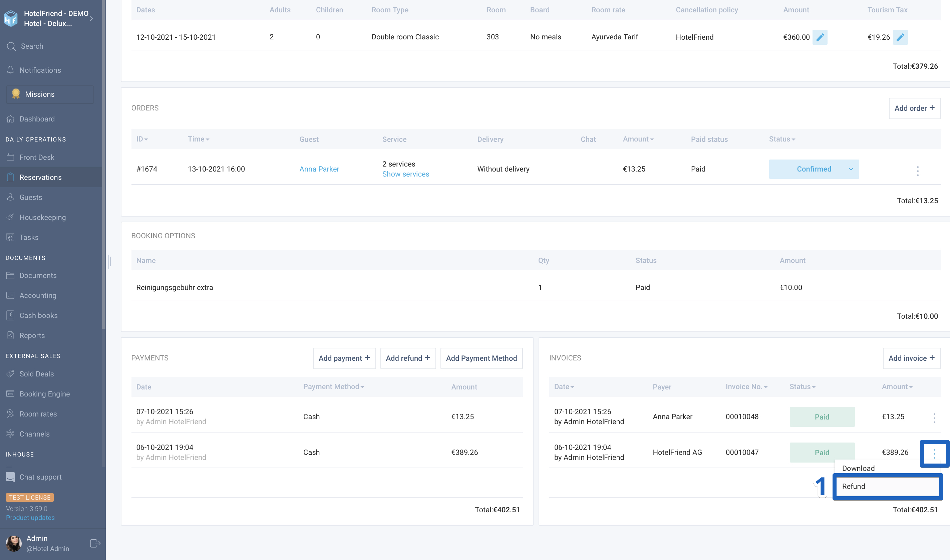
Task: Sort invoices by Invoice No.
Action: tap(746, 386)
